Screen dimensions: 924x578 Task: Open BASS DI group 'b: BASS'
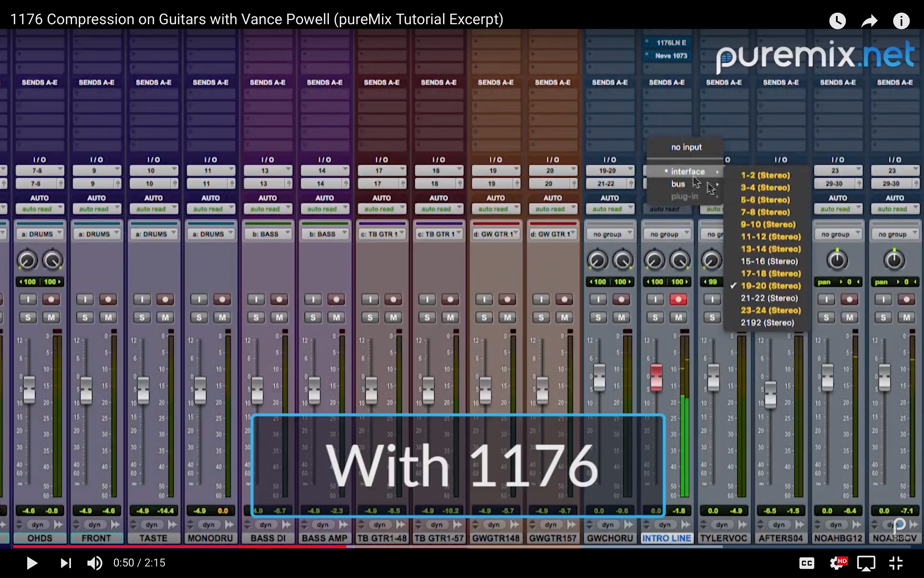268,234
